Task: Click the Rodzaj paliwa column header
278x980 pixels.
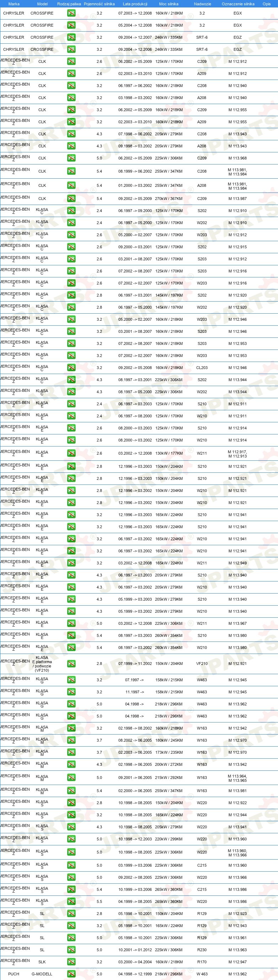Action: coord(69,4)
